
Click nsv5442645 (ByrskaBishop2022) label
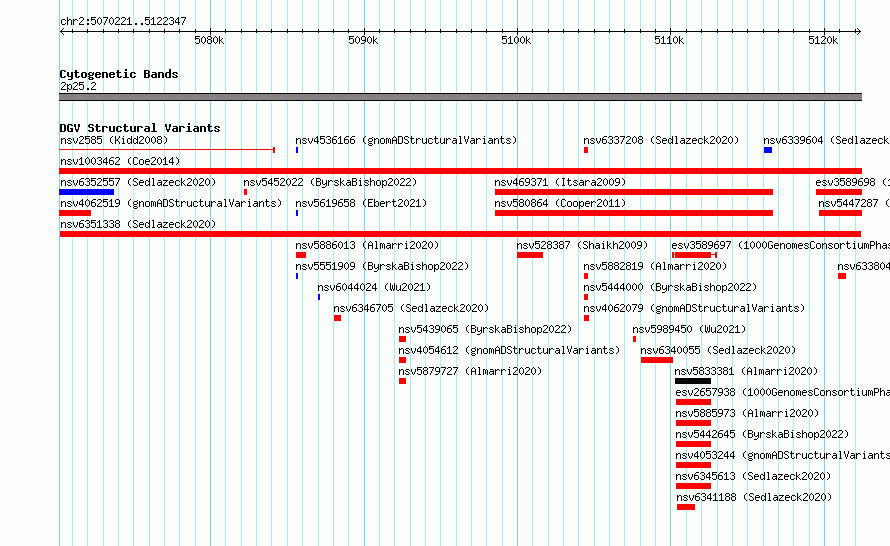click(x=762, y=434)
